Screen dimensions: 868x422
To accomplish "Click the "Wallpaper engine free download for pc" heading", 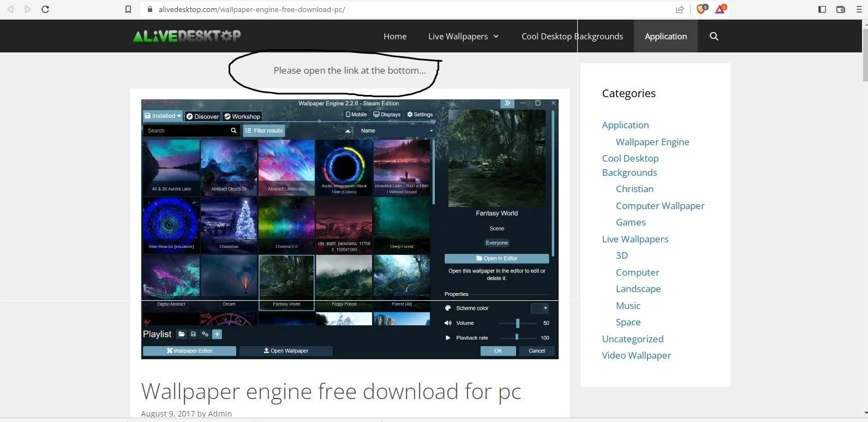I will (x=331, y=391).
